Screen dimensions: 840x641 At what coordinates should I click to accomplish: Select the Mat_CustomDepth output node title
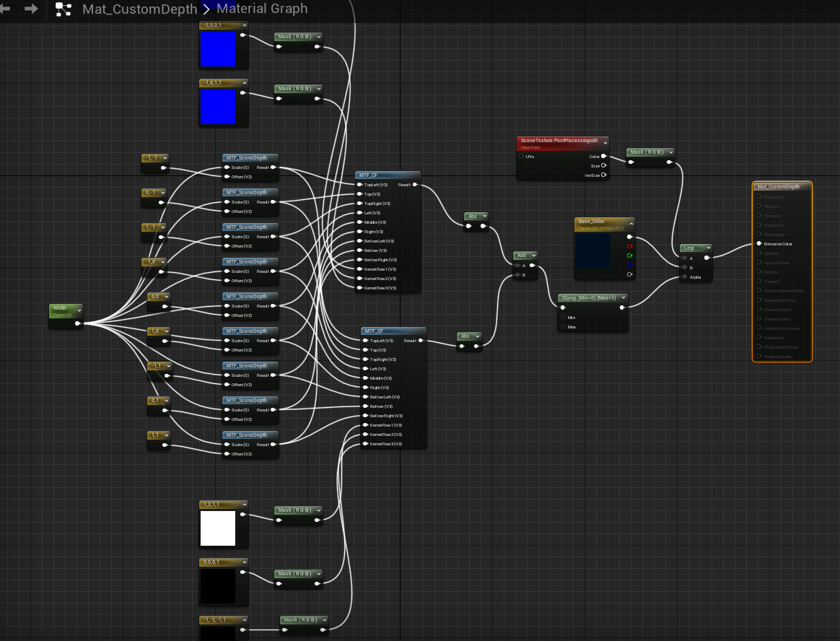coord(779,186)
